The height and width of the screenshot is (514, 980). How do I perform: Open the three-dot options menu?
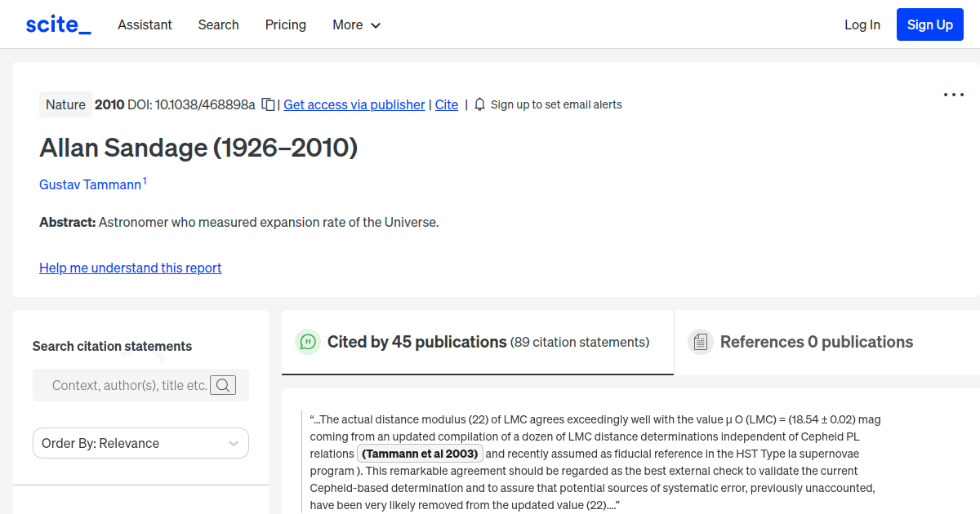click(953, 95)
